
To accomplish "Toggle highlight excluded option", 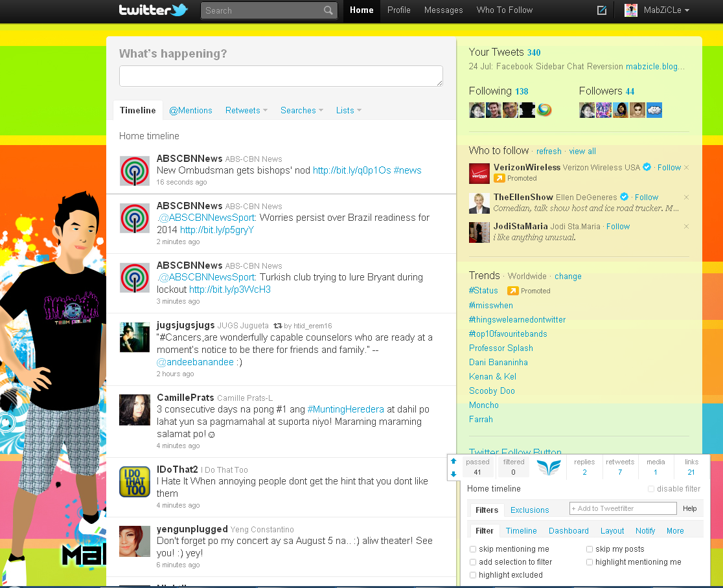I will [x=473, y=575].
